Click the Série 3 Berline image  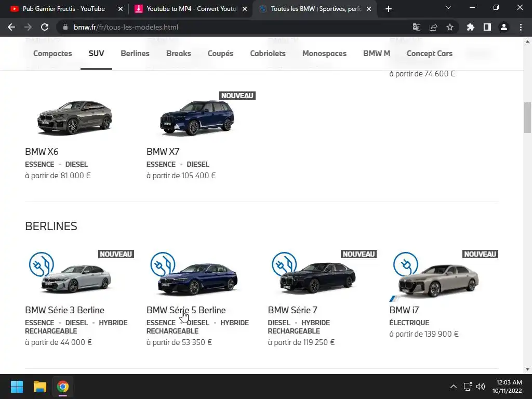click(76, 278)
